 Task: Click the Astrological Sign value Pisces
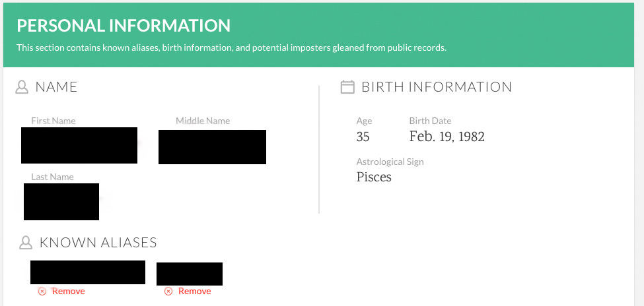pyautogui.click(x=374, y=177)
